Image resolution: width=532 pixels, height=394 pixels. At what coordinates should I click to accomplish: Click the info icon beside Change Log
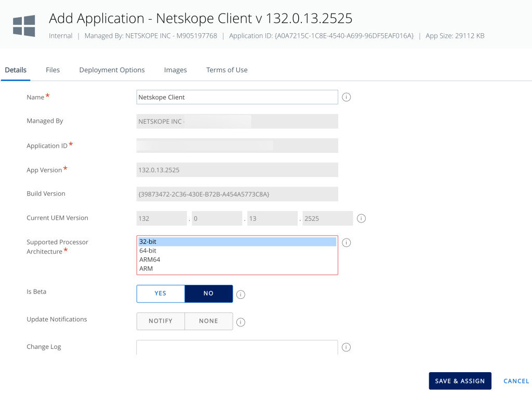click(346, 347)
